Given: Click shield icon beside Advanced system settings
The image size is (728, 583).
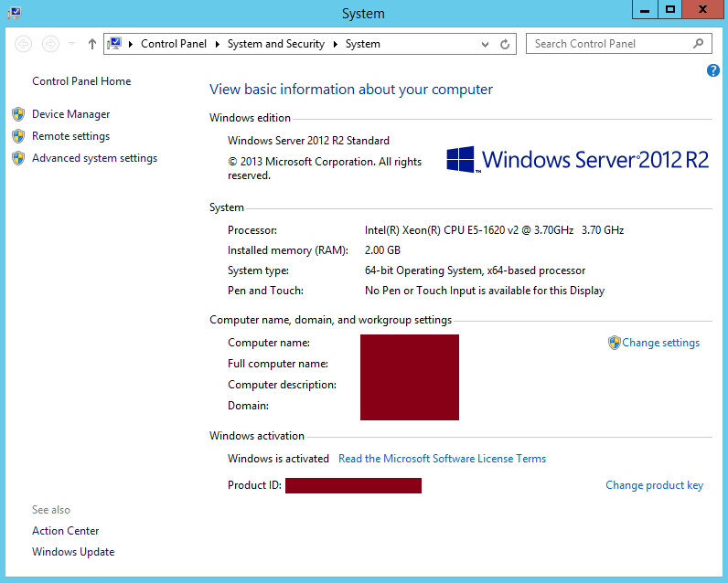Looking at the screenshot, I should pos(18,158).
